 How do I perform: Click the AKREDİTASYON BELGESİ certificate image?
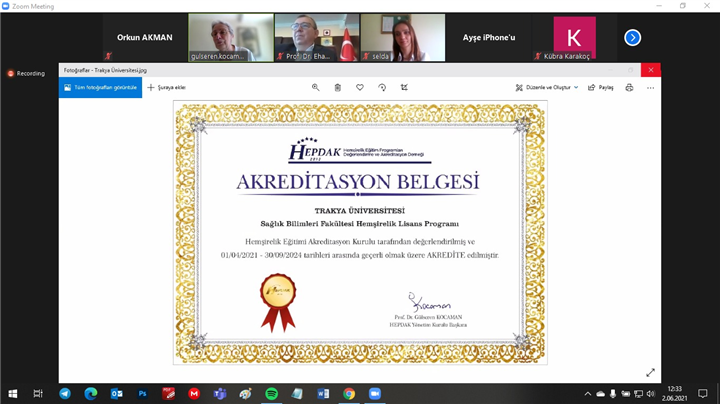point(360,233)
